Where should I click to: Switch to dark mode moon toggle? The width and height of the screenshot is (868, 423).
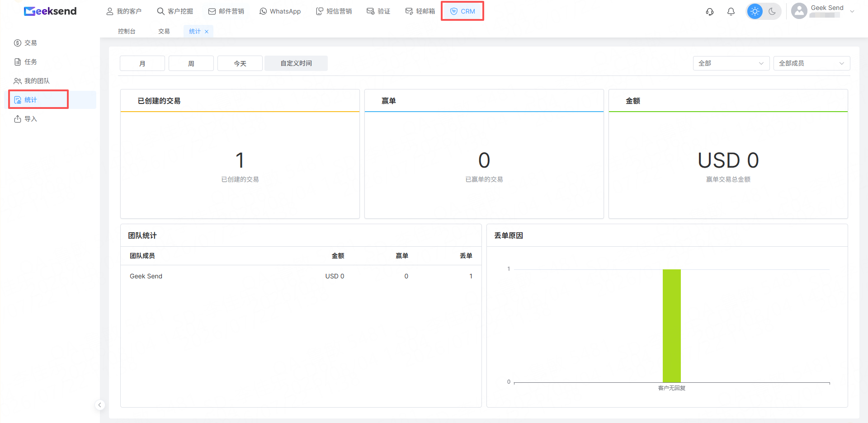pos(772,11)
